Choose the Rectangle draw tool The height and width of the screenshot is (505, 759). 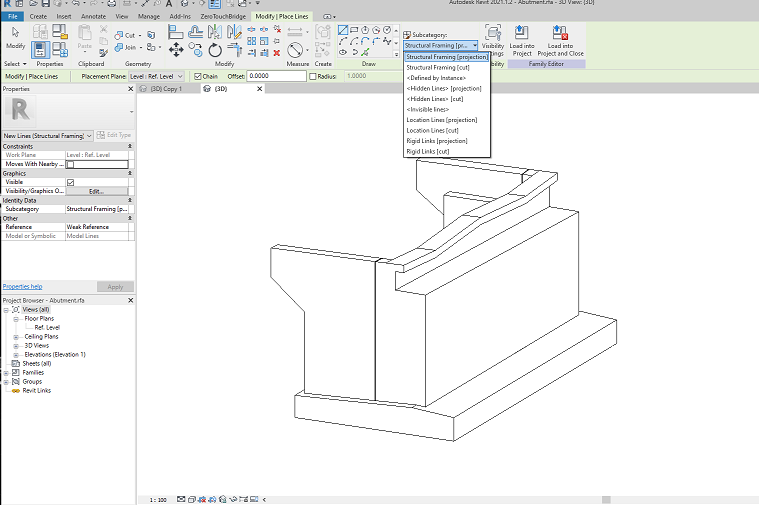[354, 30]
